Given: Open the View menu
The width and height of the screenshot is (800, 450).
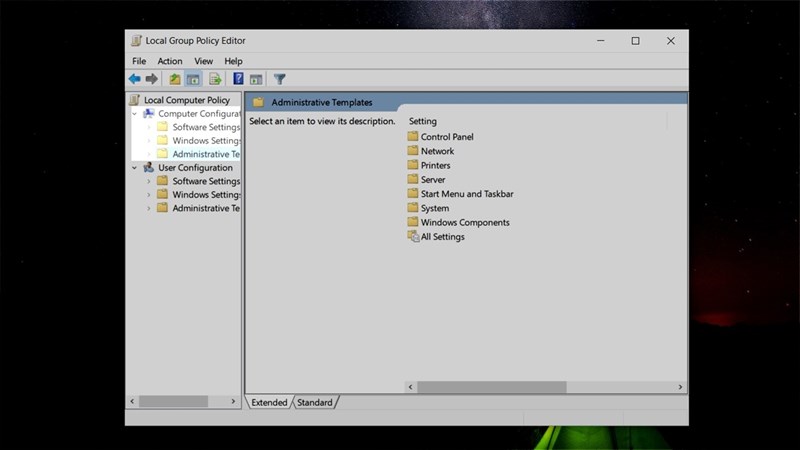Looking at the screenshot, I should click(x=203, y=61).
